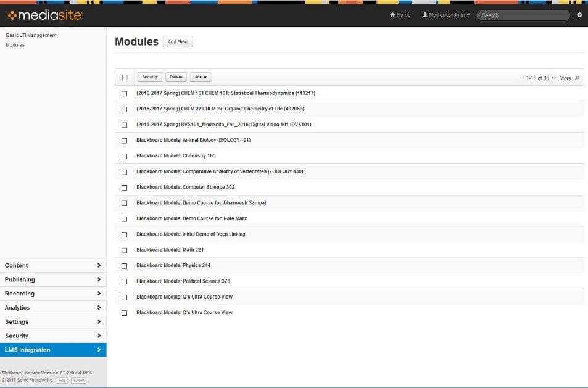Expand the Settings sidebar section
Image resolution: width=588 pixels, height=388 pixels.
53,321
